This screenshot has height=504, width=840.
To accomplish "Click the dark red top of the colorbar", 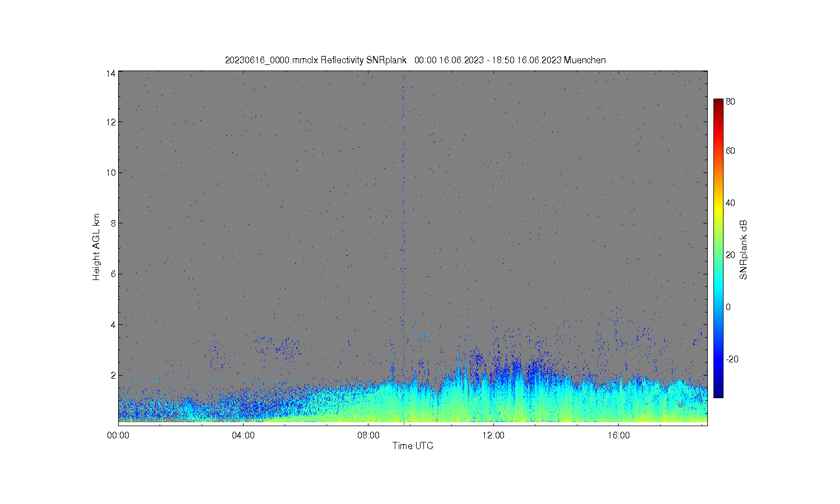I will (x=718, y=103).
